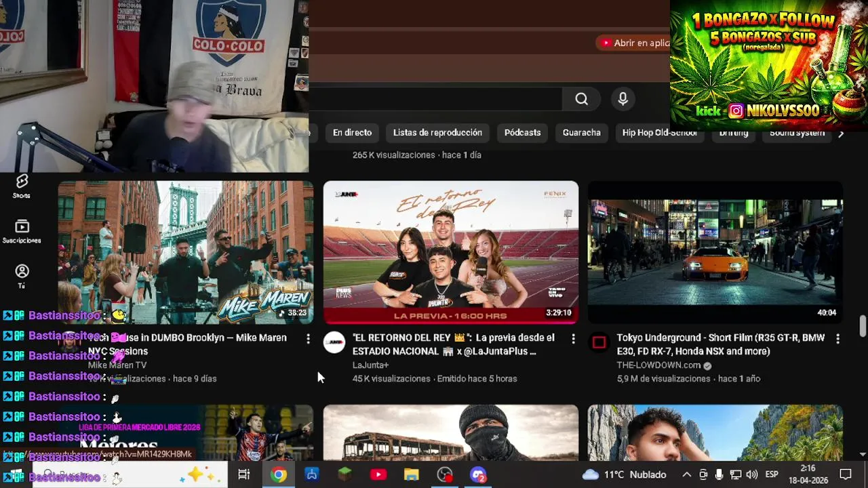The image size is (868, 488).
Task: Select the Listas de reproducción chip
Action: coord(437,133)
